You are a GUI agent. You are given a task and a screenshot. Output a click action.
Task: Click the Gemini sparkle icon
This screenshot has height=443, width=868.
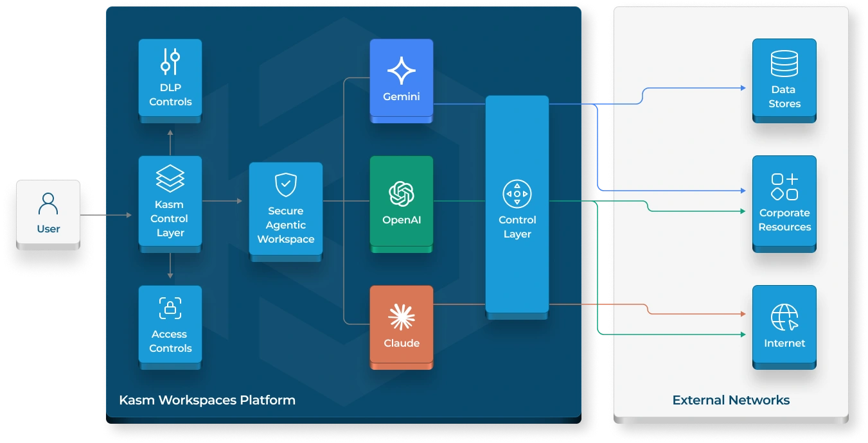point(402,71)
